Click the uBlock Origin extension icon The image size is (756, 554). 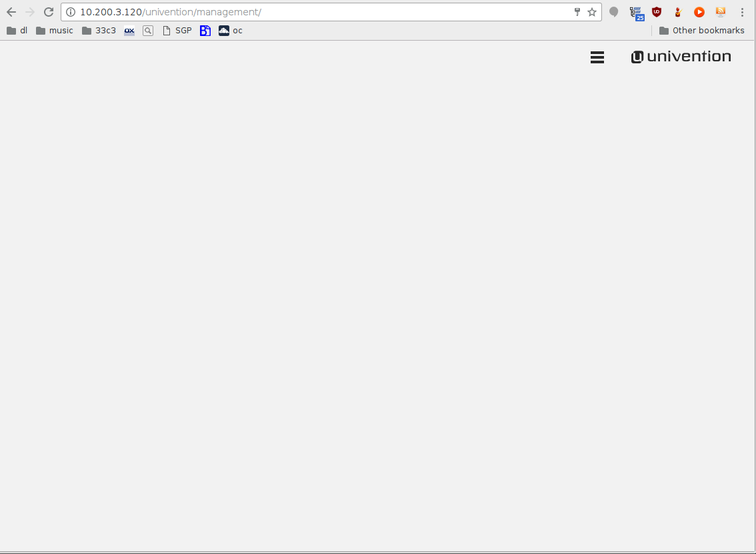657,12
